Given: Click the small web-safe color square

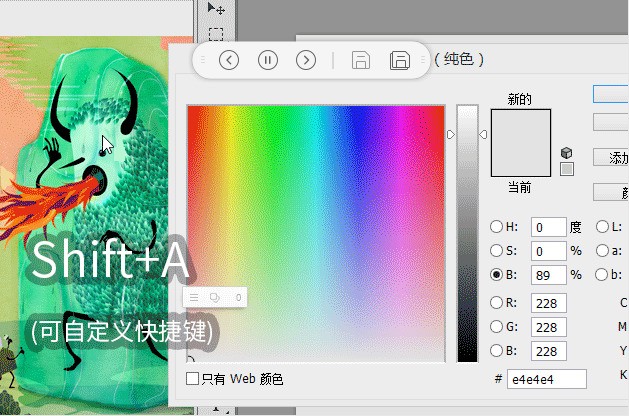Looking at the screenshot, I should pos(567,169).
